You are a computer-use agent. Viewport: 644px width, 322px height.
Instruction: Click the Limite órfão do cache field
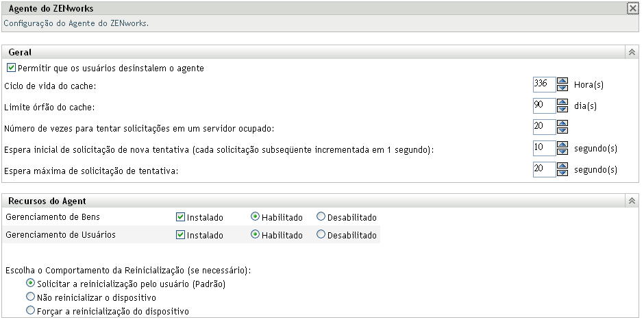(544, 106)
